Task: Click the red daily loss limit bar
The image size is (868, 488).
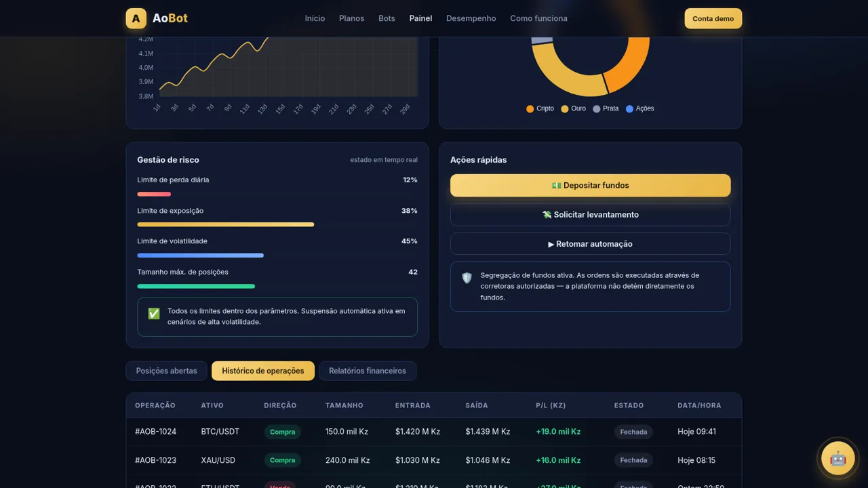Action: click(154, 195)
